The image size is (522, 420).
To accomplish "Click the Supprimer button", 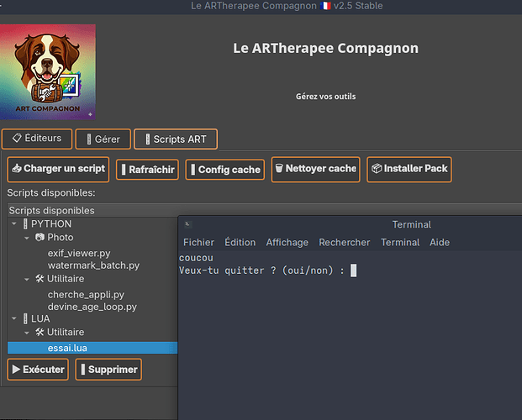I will [x=108, y=370].
